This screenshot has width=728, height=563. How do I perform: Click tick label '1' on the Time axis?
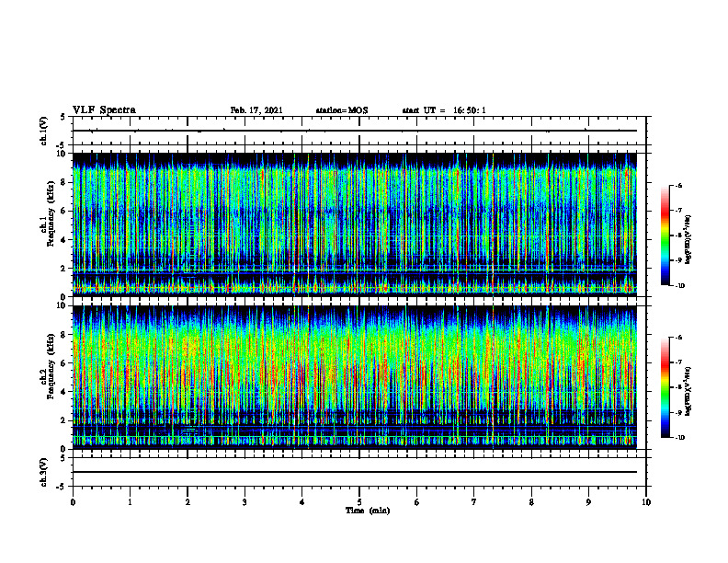[x=130, y=502]
